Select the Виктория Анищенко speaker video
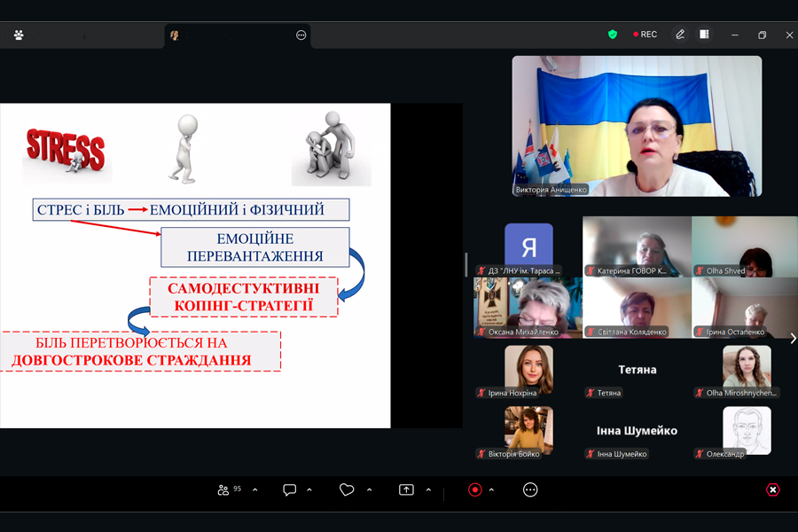This screenshot has width=798, height=532. click(636, 126)
